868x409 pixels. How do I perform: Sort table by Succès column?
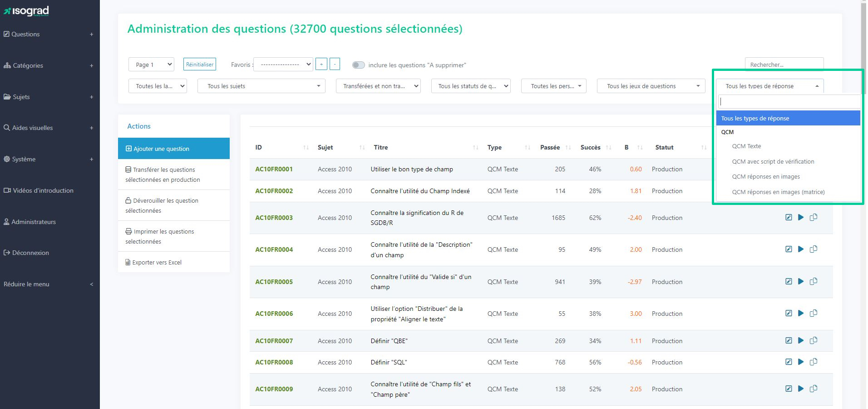pos(596,147)
